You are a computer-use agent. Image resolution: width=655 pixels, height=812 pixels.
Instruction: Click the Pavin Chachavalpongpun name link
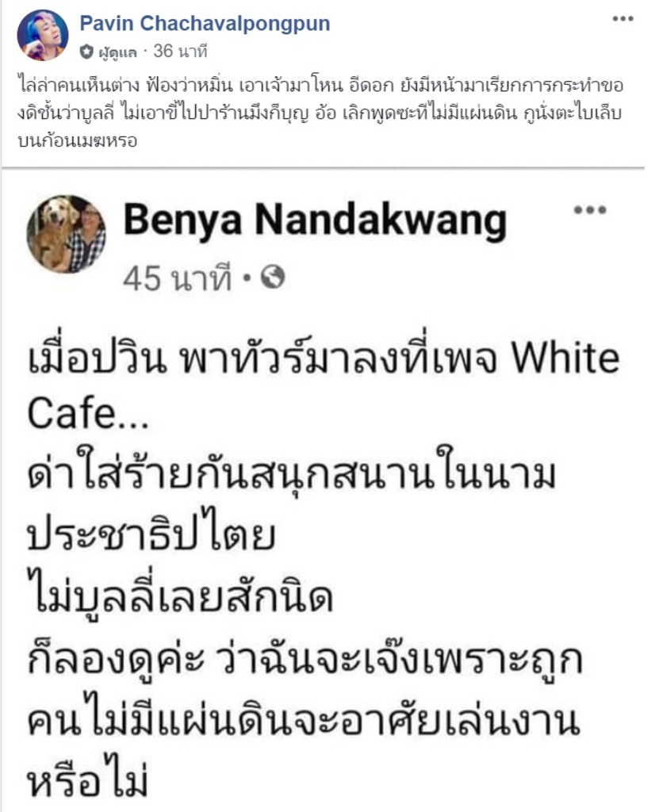205,23
